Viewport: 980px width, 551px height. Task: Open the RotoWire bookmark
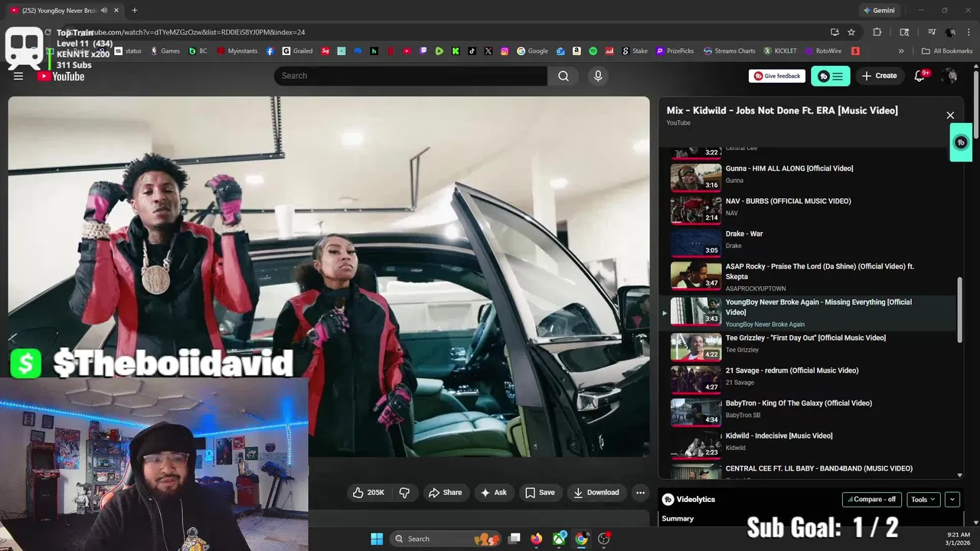click(822, 51)
